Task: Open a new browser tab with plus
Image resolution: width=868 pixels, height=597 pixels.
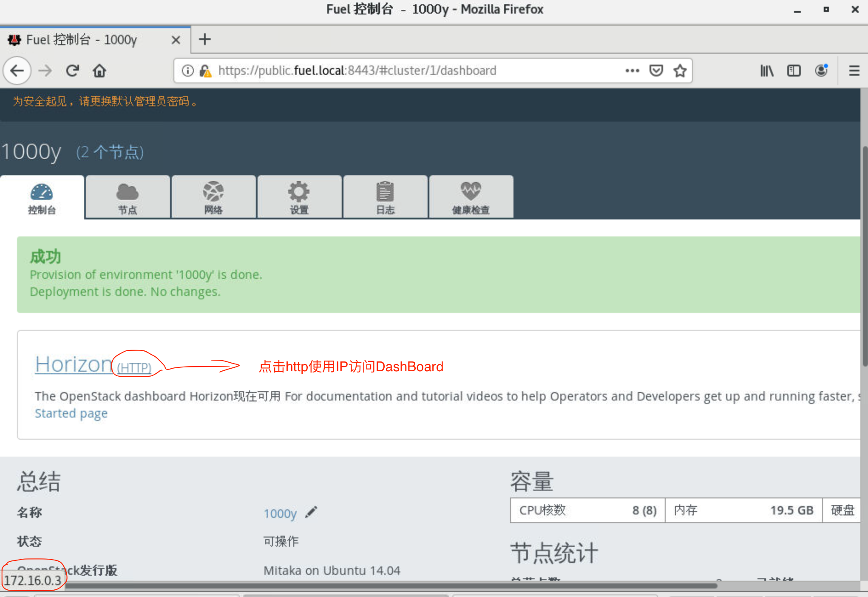Action: pyautogui.click(x=205, y=40)
